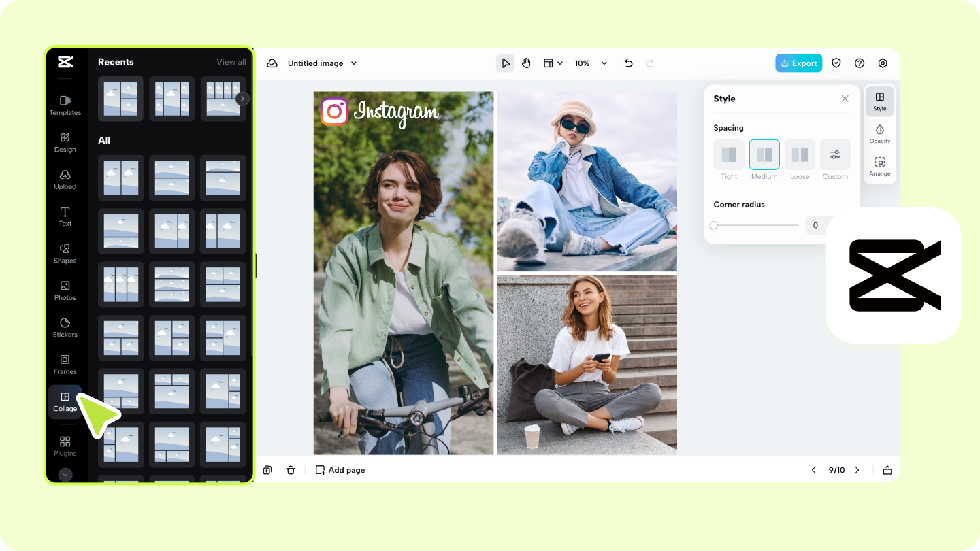The height and width of the screenshot is (551, 980).
Task: Click the Corner radius slider handle
Action: pos(713,224)
